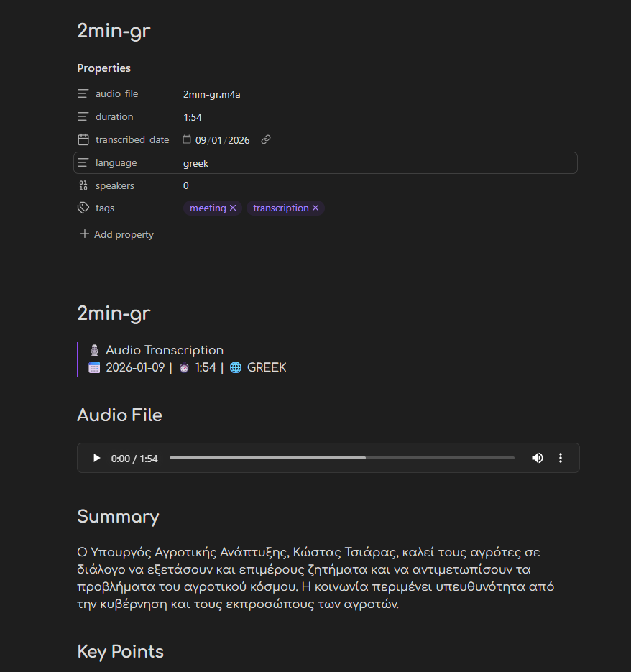The height and width of the screenshot is (672, 631).
Task: Click the microphone icon in Audio Transcription callout
Action: point(94,350)
